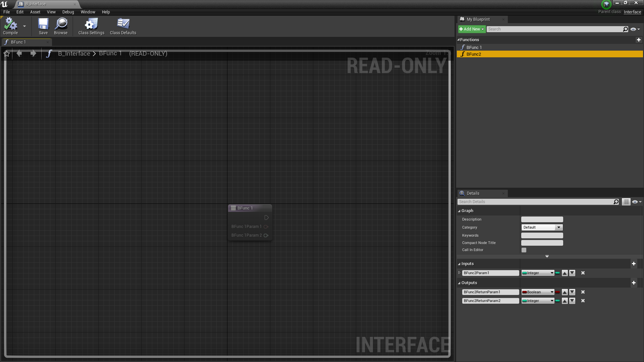Click the Interface parent class link
644x362 pixels.
(632, 12)
